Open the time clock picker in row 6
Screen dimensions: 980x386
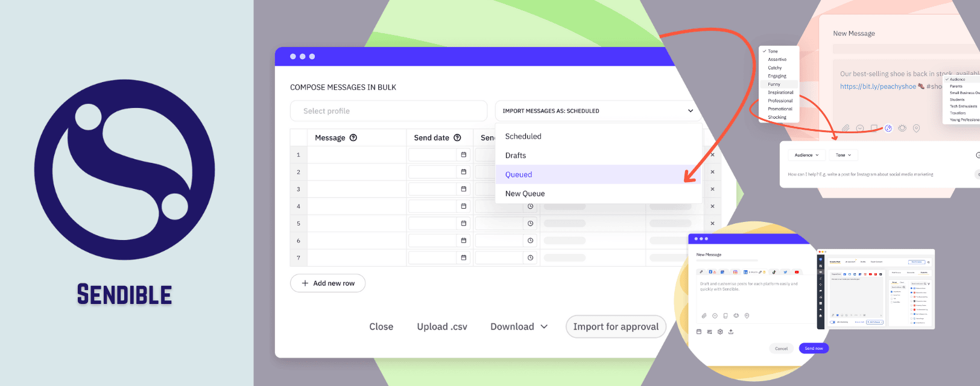531,241
